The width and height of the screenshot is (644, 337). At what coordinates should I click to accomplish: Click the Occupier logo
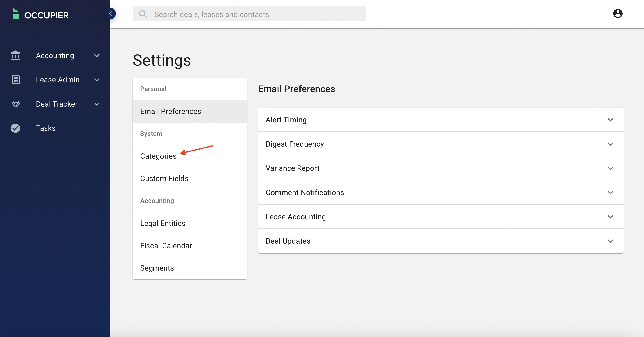tap(40, 14)
